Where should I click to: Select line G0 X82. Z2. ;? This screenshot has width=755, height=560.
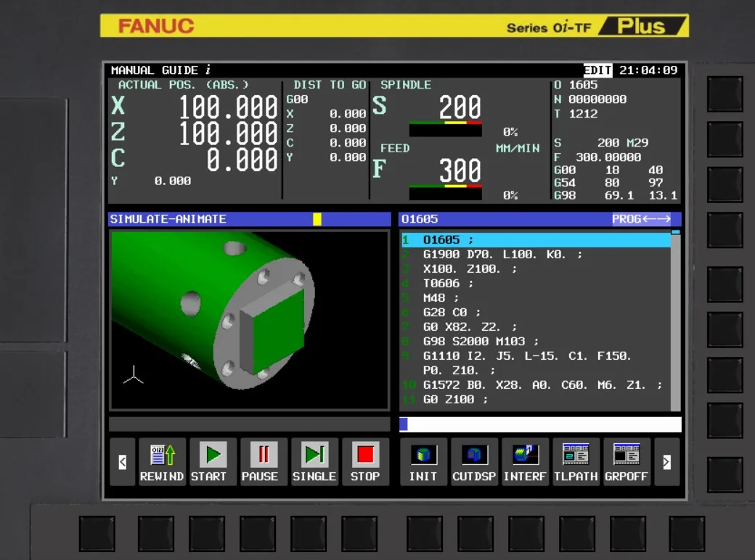[536, 327]
